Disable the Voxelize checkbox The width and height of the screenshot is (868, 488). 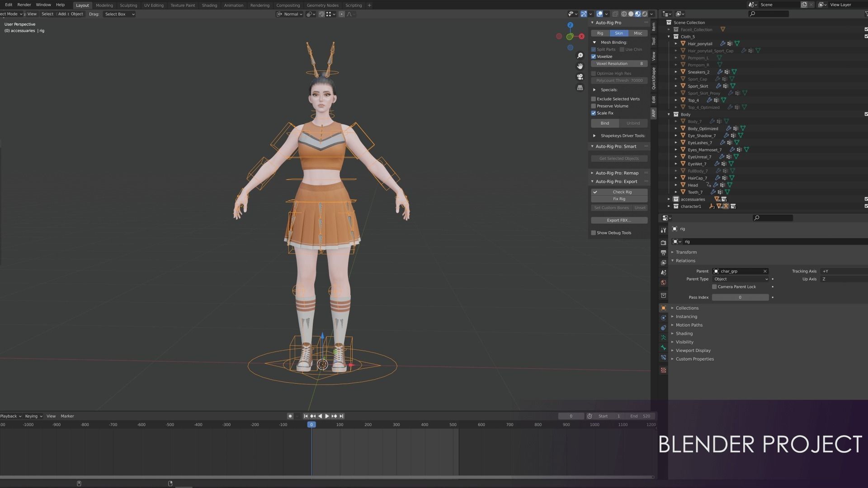point(594,56)
